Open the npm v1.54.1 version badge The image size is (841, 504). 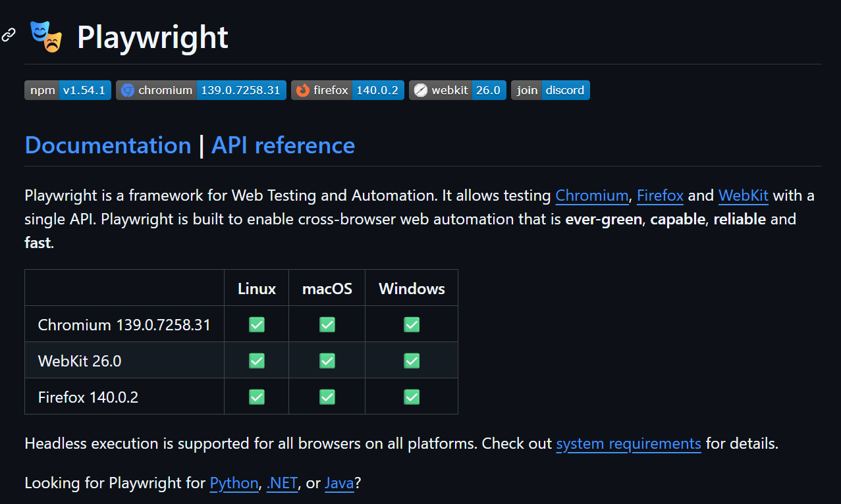tap(68, 90)
